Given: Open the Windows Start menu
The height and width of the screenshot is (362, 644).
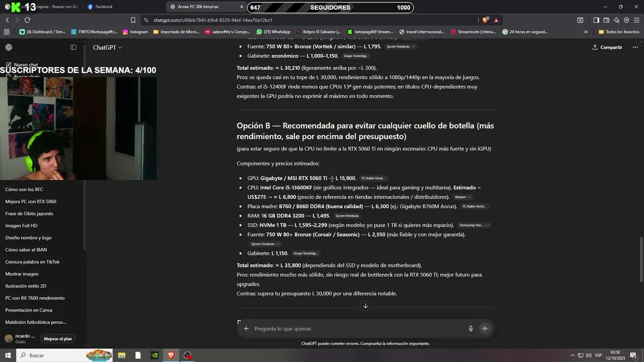Looking at the screenshot, I should pyautogui.click(x=8, y=355).
